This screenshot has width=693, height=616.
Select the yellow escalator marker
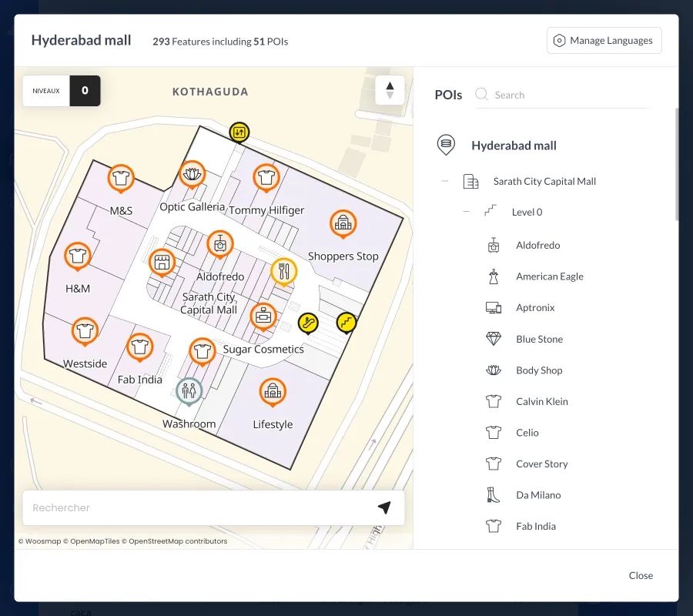(x=308, y=323)
